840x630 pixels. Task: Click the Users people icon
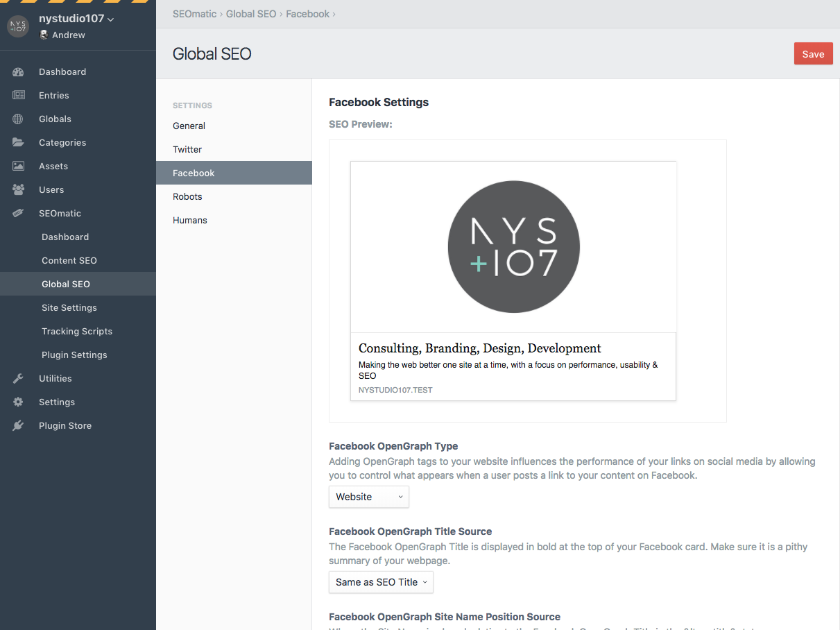tap(18, 189)
